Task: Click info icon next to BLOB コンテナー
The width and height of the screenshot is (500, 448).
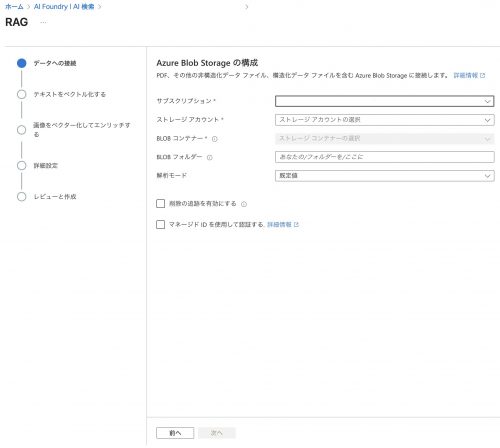Action: (215, 139)
